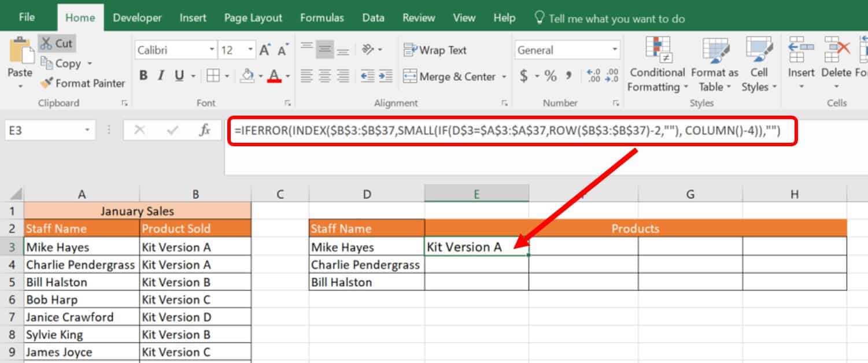Toggle Bold formatting
Image resolution: width=868 pixels, height=363 pixels.
point(143,76)
